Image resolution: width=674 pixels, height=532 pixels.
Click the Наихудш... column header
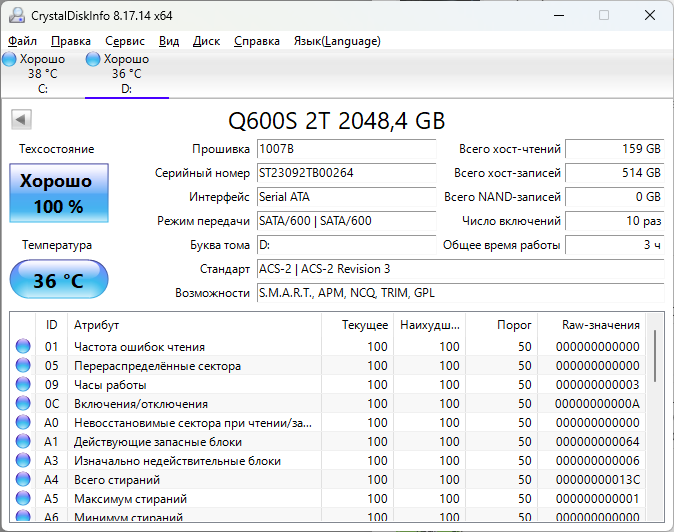pyautogui.click(x=429, y=325)
